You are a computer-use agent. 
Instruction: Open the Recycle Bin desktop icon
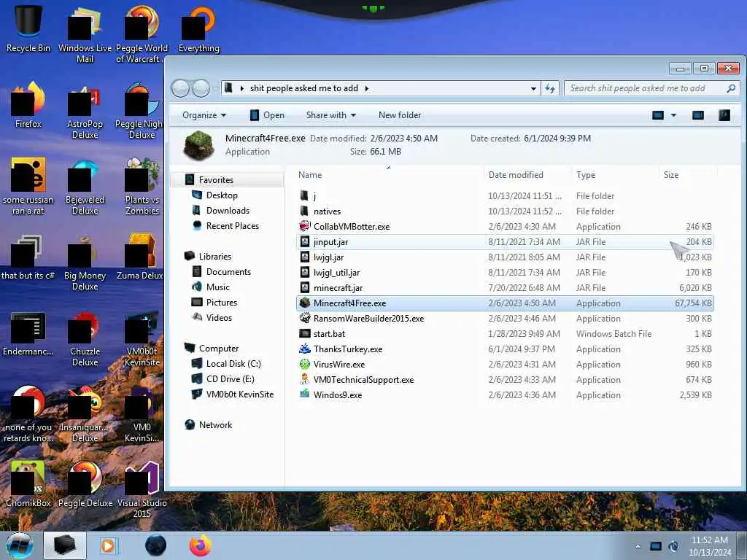(28, 28)
